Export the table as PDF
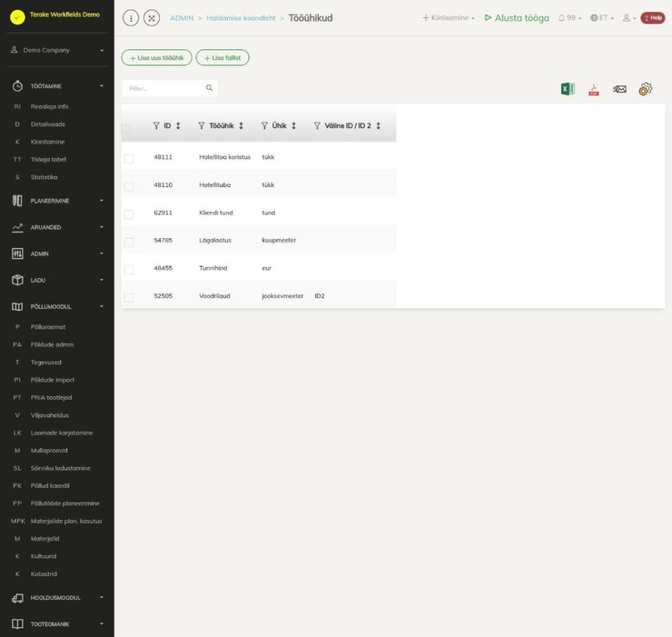The height and width of the screenshot is (637, 672). 593,89
